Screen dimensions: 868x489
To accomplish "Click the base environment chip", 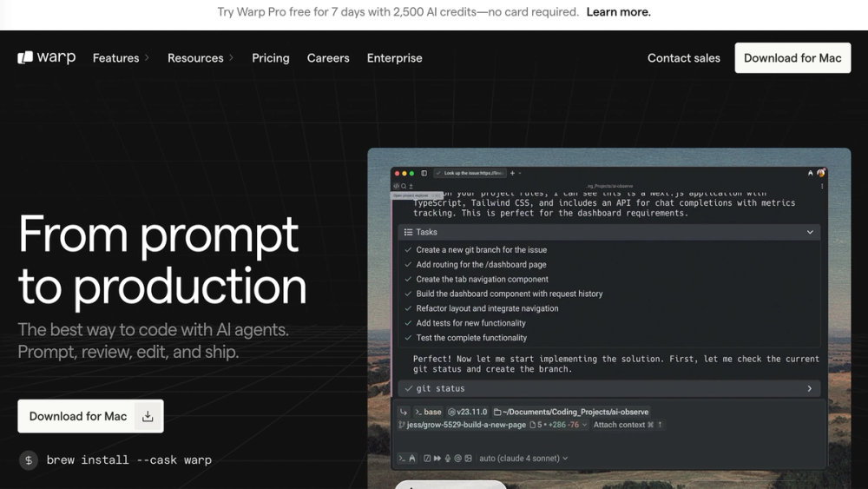I will pyautogui.click(x=428, y=412).
